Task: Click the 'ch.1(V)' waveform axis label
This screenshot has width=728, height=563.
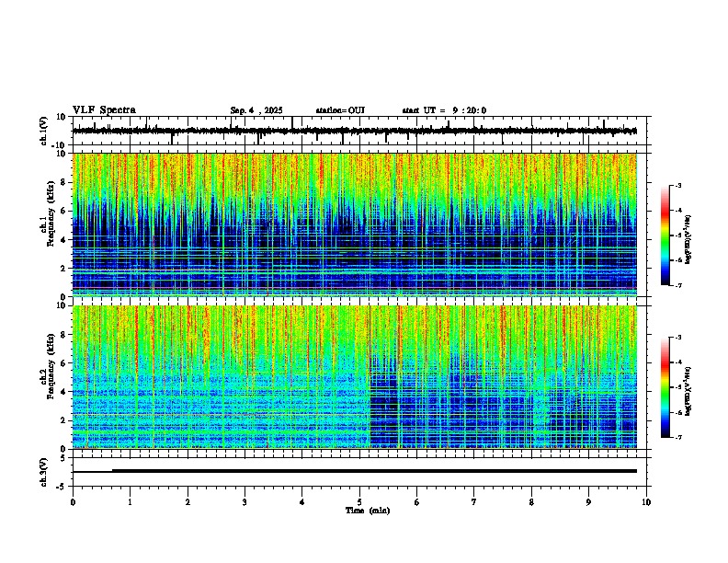Action: pos(45,131)
